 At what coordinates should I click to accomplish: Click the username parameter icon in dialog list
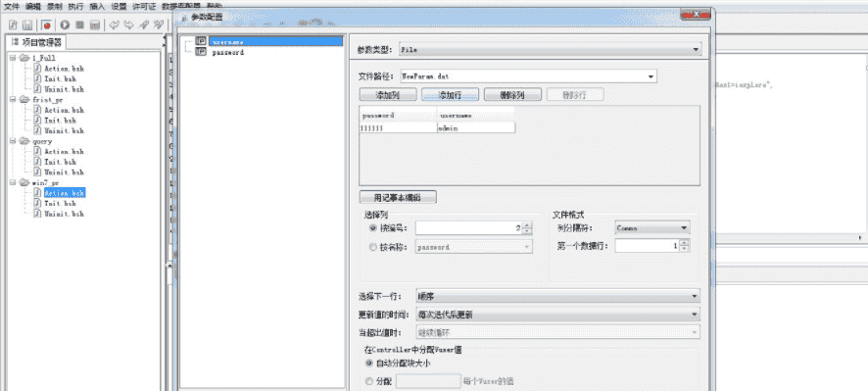click(x=201, y=41)
